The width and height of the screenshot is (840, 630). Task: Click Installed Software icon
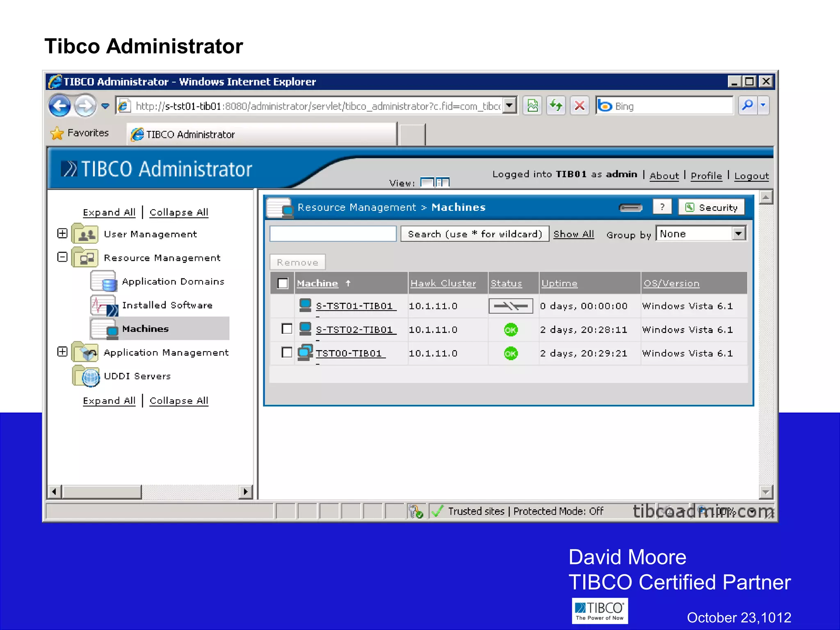[x=104, y=305]
